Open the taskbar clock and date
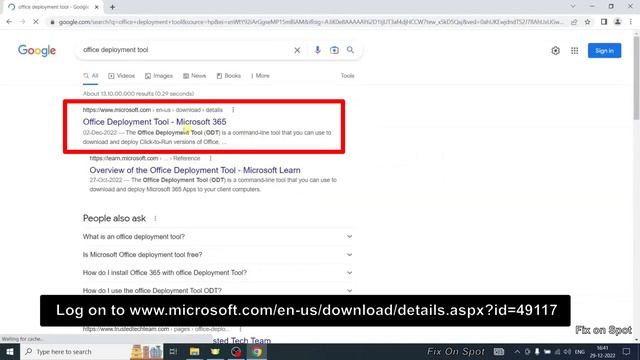The image size is (640, 360). tap(602, 352)
